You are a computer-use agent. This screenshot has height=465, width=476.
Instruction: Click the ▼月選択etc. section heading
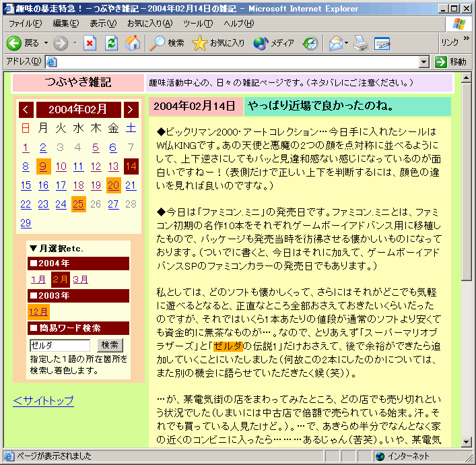click(57, 248)
